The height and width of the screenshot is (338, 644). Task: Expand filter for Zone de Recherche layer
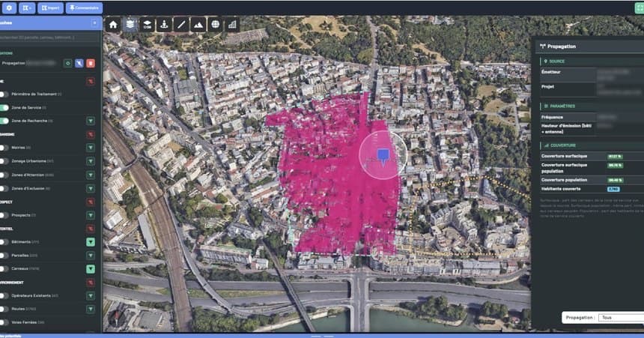click(91, 121)
